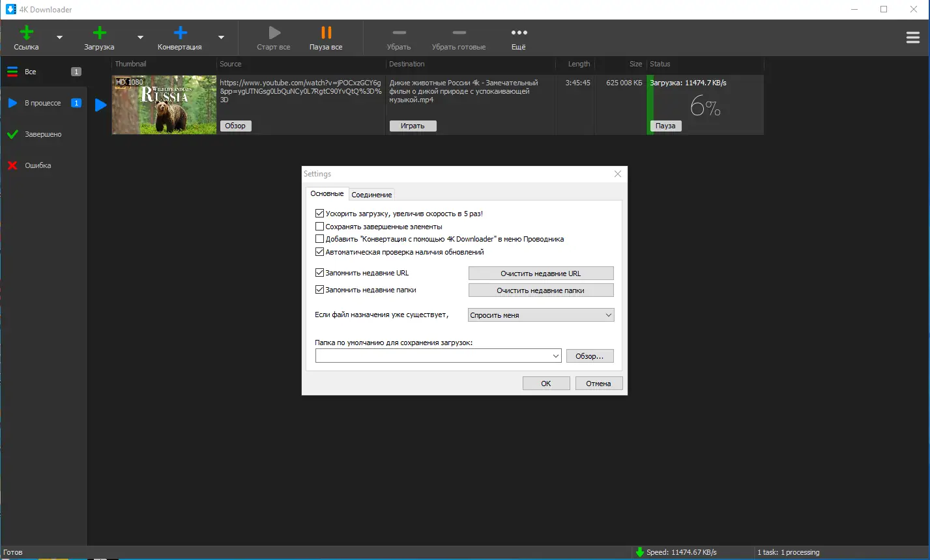
Task: Click Обзор... button in Settings dialog
Action: pos(590,356)
